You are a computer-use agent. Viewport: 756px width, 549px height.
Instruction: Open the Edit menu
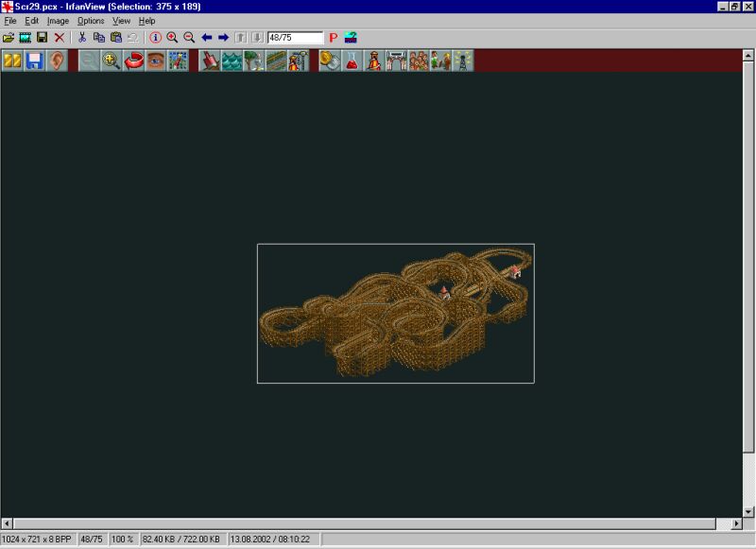[x=31, y=21]
